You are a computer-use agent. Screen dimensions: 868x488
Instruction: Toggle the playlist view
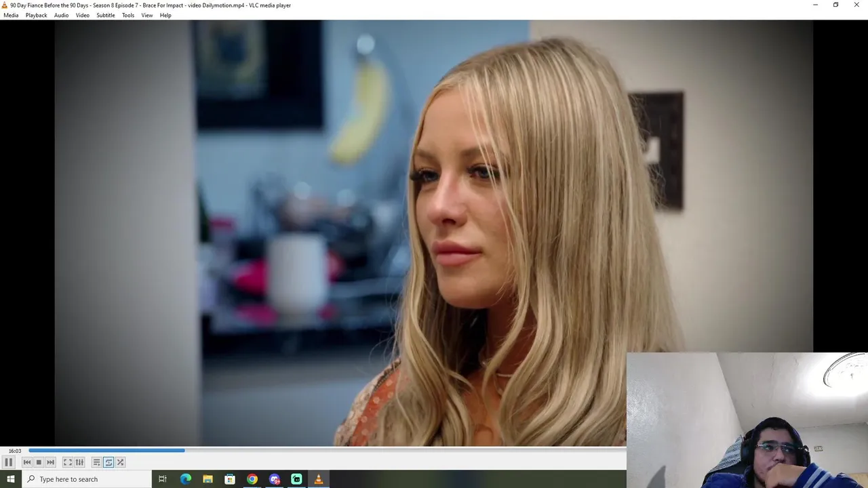coord(96,462)
